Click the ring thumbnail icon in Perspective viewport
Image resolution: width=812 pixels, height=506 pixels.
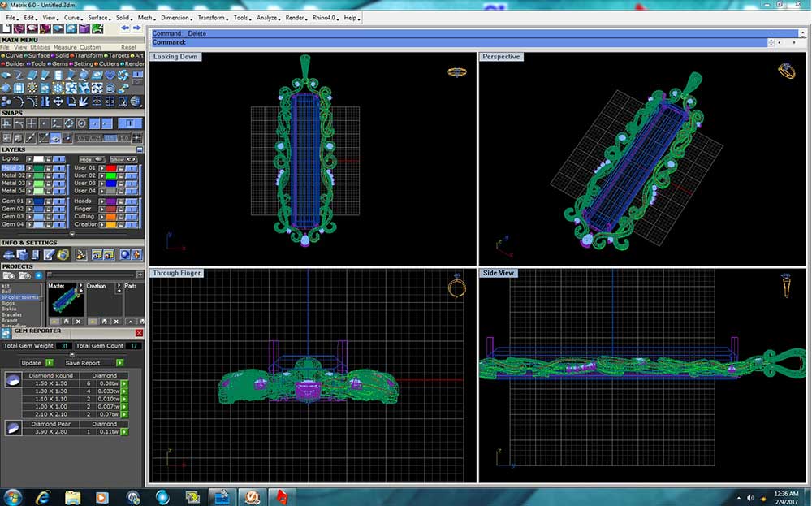pos(787,71)
